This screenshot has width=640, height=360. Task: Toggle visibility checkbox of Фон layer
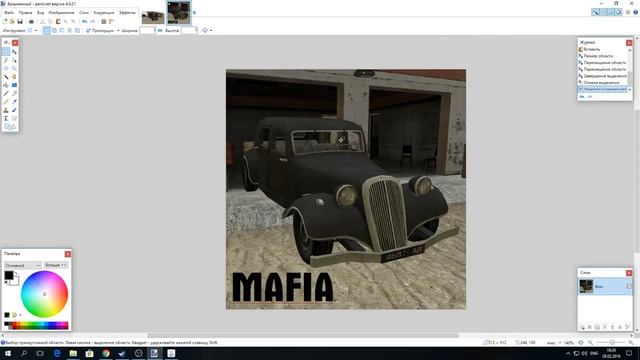coord(629,286)
